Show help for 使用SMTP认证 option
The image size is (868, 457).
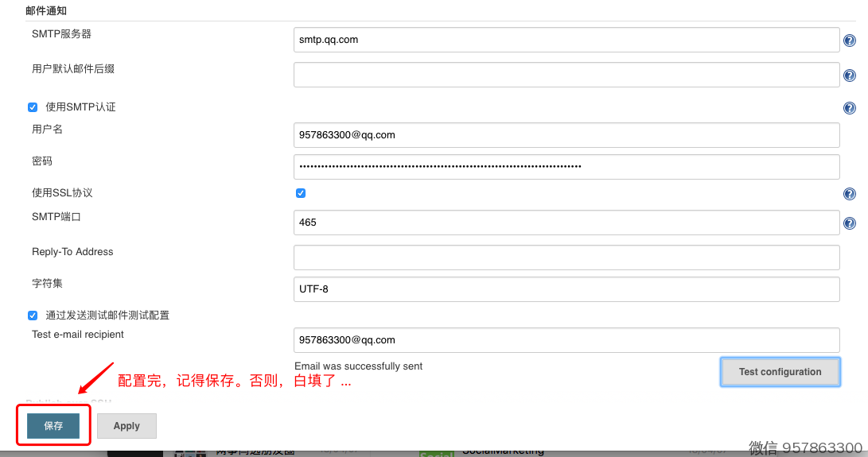[850, 108]
